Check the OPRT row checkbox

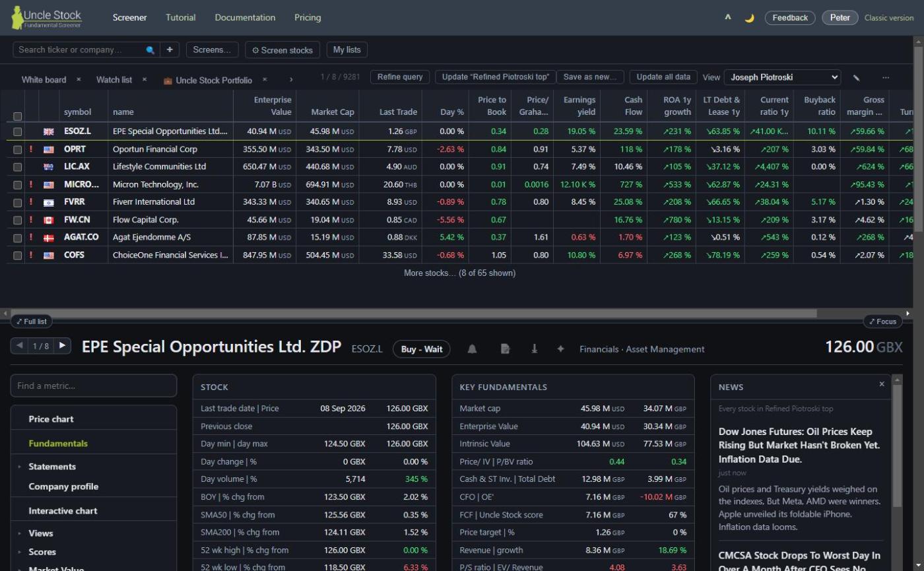click(x=17, y=149)
